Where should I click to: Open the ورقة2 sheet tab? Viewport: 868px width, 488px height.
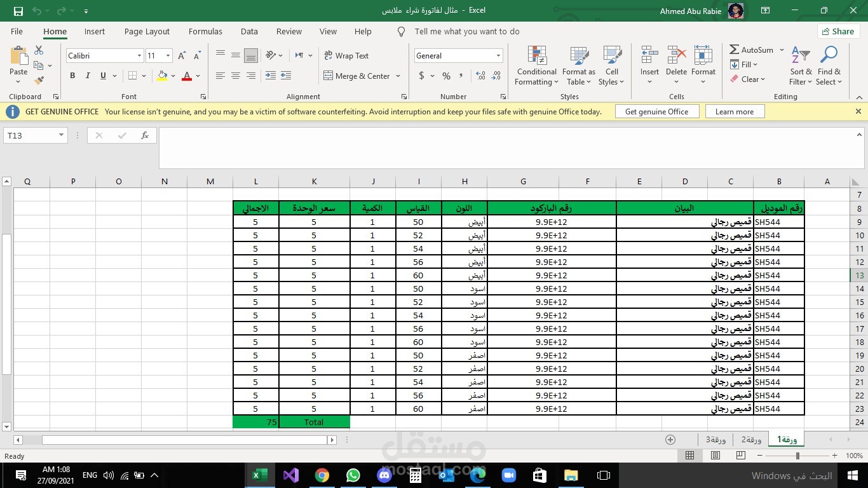coord(752,439)
